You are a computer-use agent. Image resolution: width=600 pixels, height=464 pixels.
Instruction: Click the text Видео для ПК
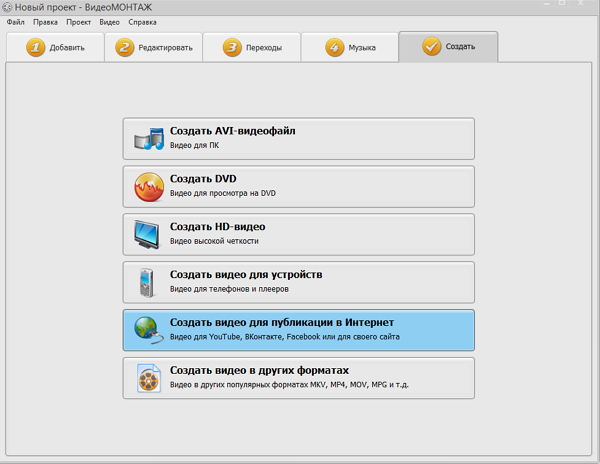point(194,145)
